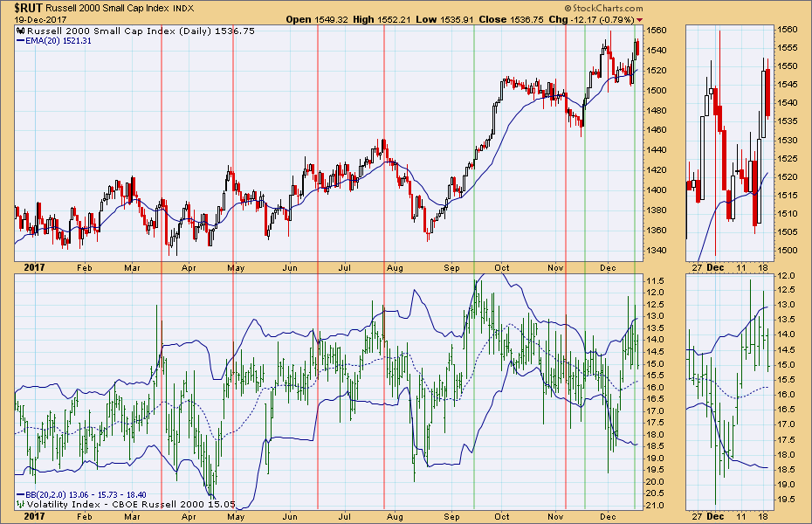This screenshot has height=524, width=812.
Task: Click the 12.0 label on the zoomed volatility inset
Action: click(786, 275)
